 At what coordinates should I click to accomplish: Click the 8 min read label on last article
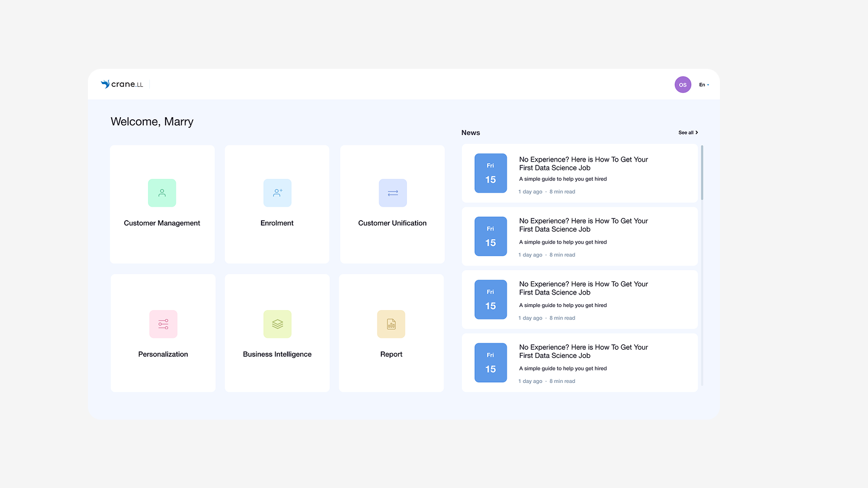[x=562, y=381]
